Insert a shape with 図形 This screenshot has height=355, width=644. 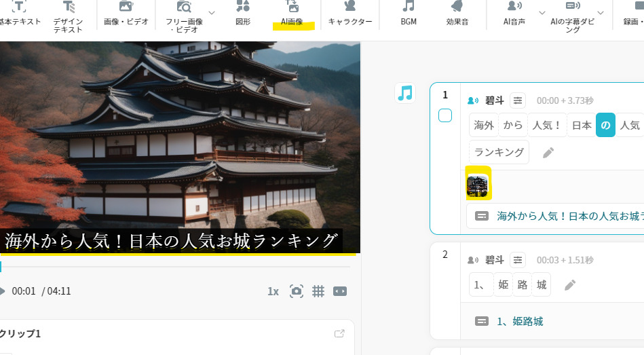click(x=243, y=13)
